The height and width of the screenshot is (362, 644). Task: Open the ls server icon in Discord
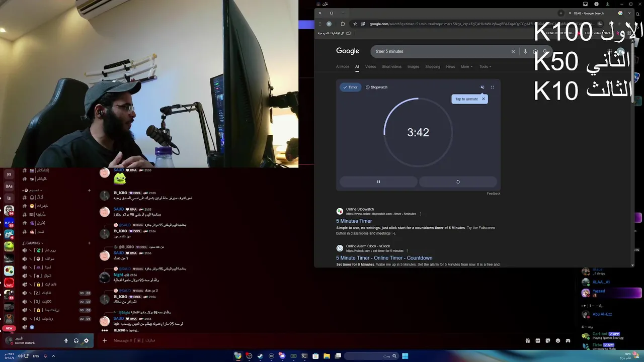[x=9, y=198]
